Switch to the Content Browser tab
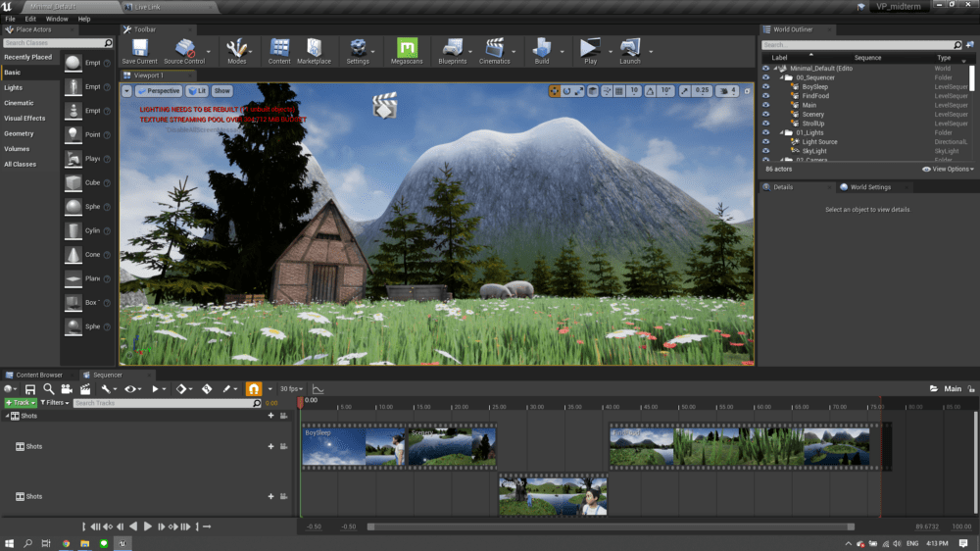 coord(37,375)
